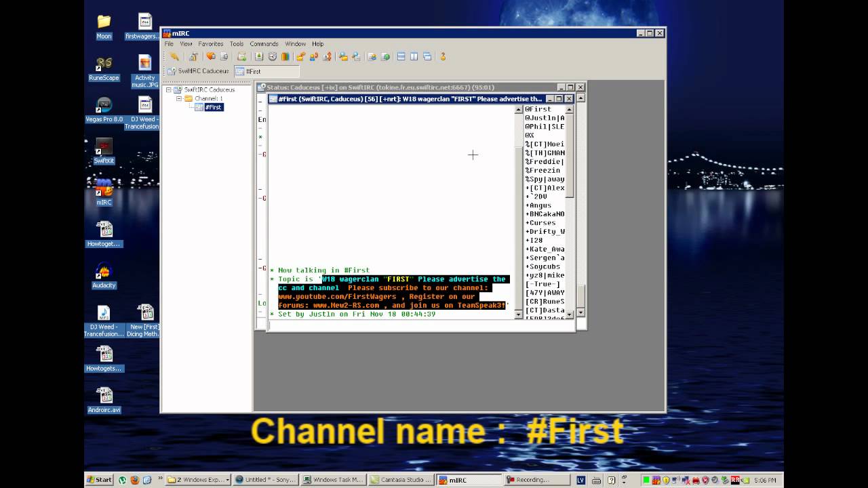Select the Moon folder on desktop
The image size is (868, 488).
(x=104, y=27)
